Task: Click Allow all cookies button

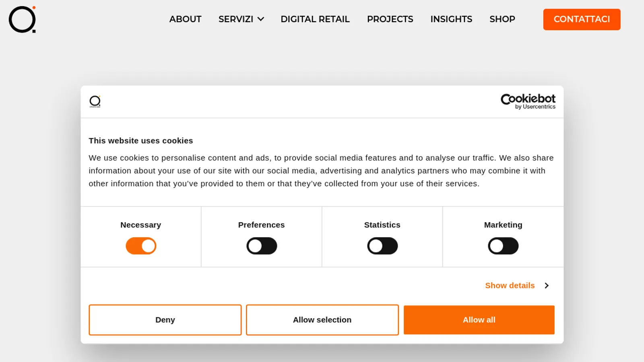Action: click(479, 320)
